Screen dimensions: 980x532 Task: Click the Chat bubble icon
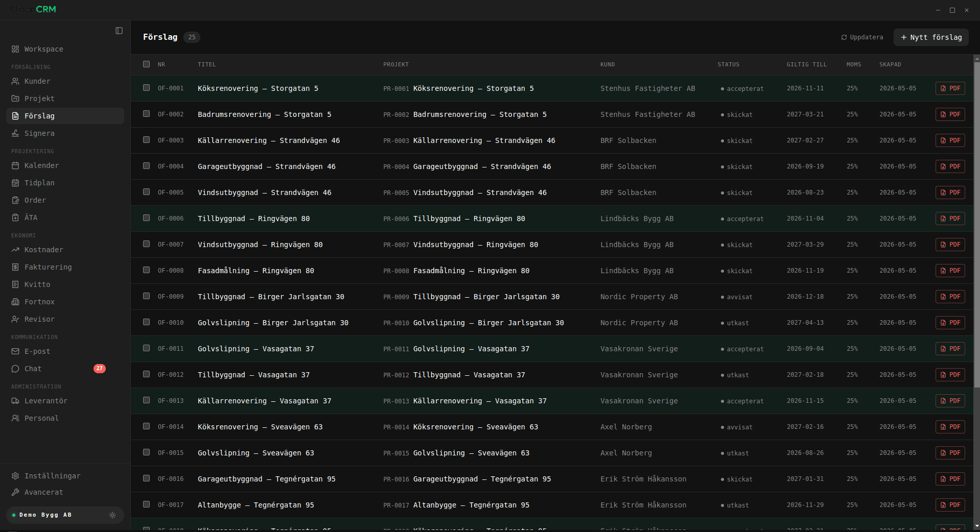point(15,369)
